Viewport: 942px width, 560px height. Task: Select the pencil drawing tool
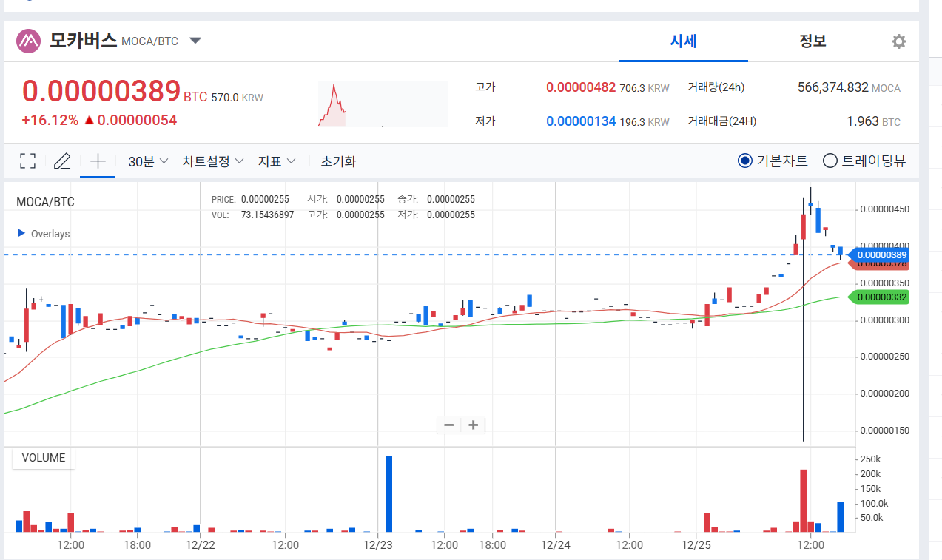point(62,161)
